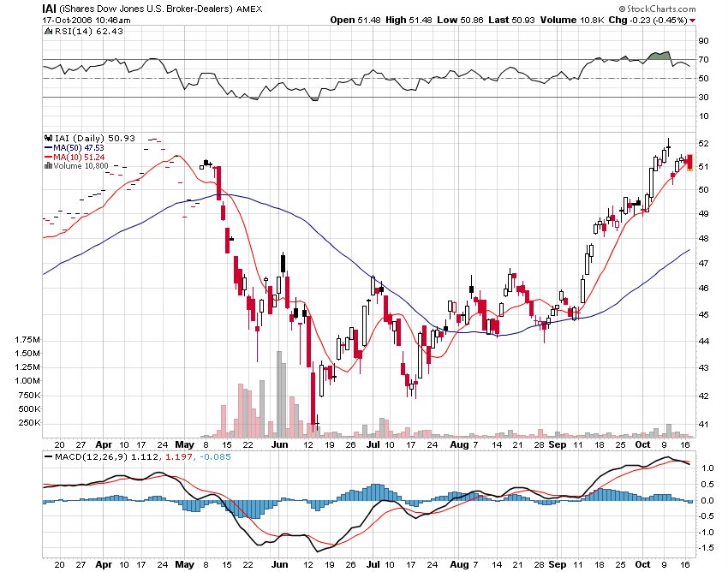Viewport: 728px width, 572px height.
Task: Click the 250K volume axis label
Action: pyautogui.click(x=29, y=423)
